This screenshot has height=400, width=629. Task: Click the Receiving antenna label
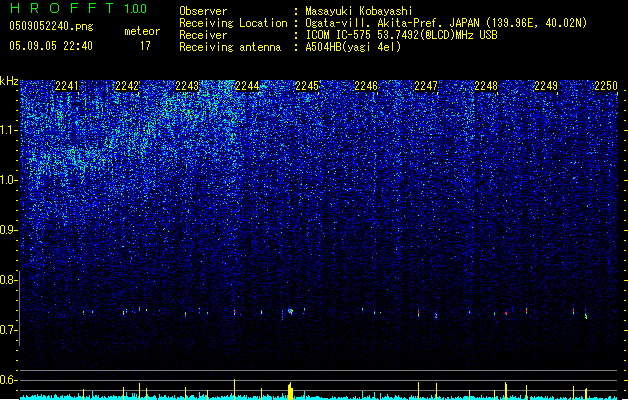tap(230, 47)
